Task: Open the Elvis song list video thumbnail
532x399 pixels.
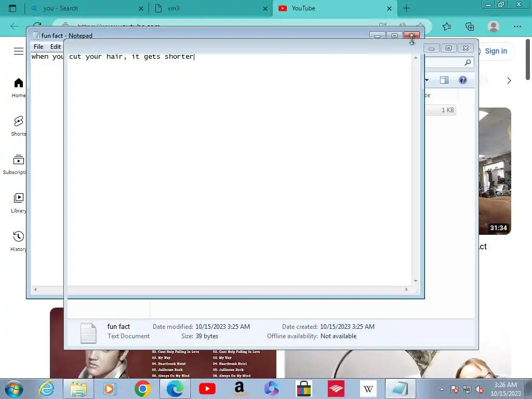Action: (x=163, y=364)
